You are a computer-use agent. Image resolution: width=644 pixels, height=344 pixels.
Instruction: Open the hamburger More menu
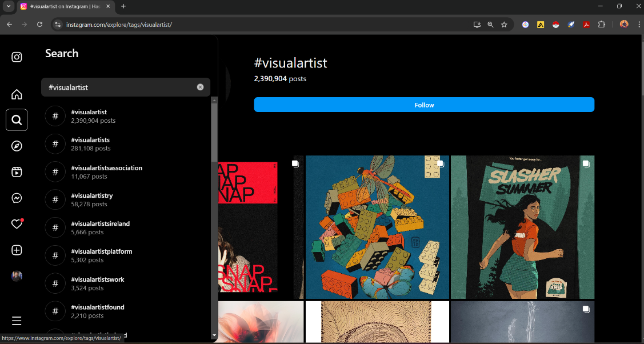pos(17,321)
